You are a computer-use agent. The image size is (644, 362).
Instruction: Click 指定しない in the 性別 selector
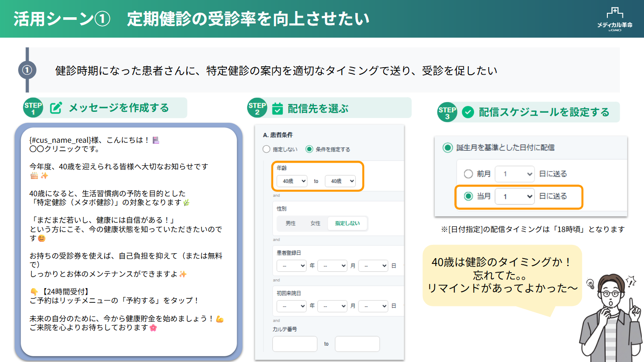tap(347, 224)
